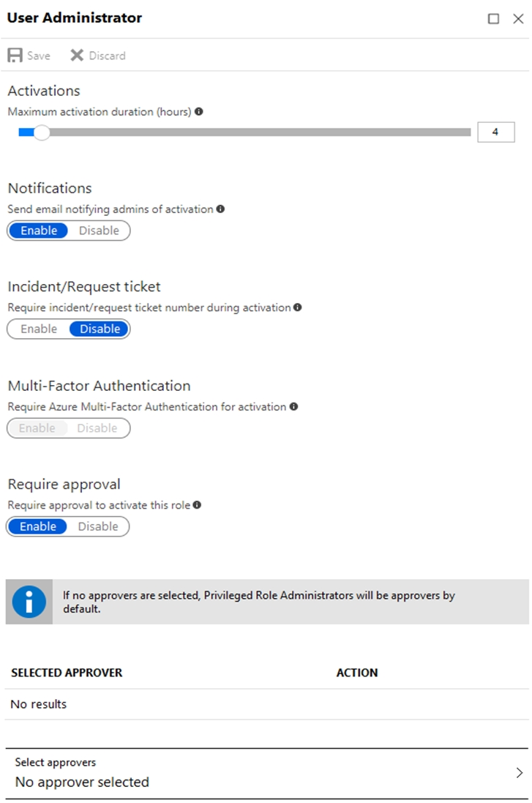Enable incident/request ticket requirement

pyautogui.click(x=39, y=329)
